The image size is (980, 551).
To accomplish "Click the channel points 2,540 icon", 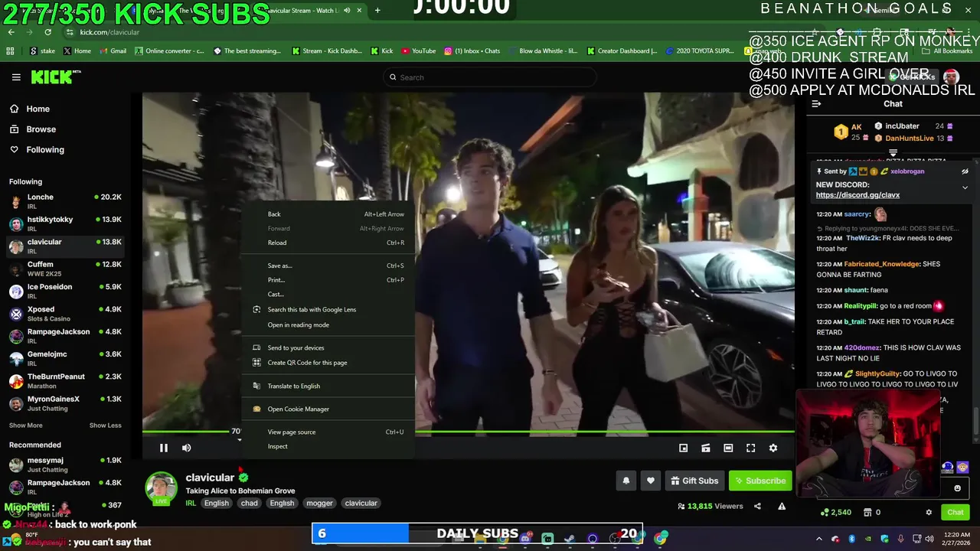I will 825,512.
